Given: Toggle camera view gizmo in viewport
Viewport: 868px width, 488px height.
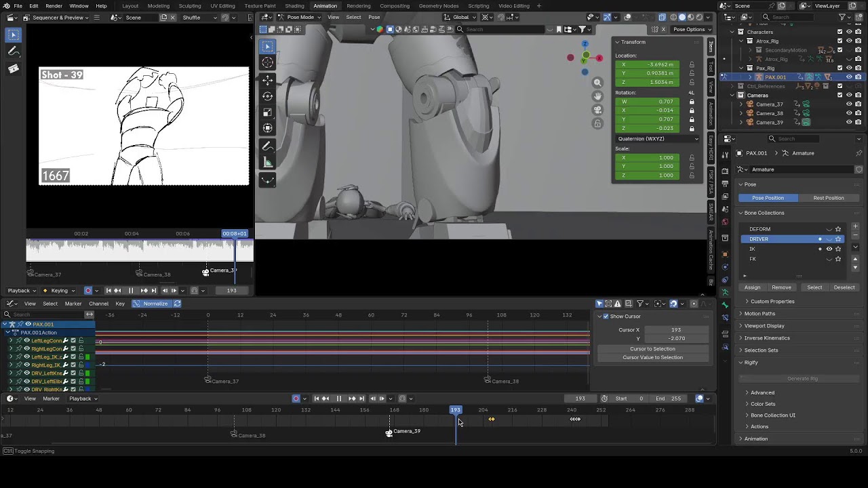Looking at the screenshot, I should click(597, 110).
